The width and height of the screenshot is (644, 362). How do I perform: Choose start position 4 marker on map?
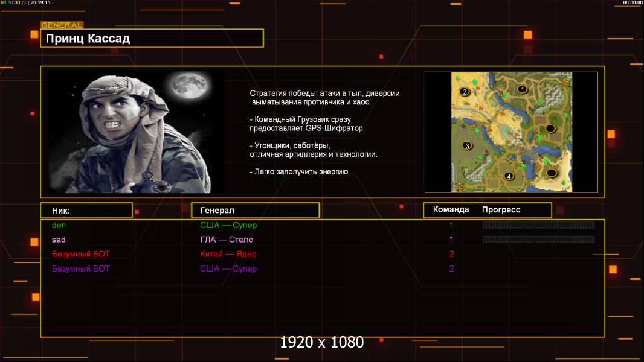509,176
